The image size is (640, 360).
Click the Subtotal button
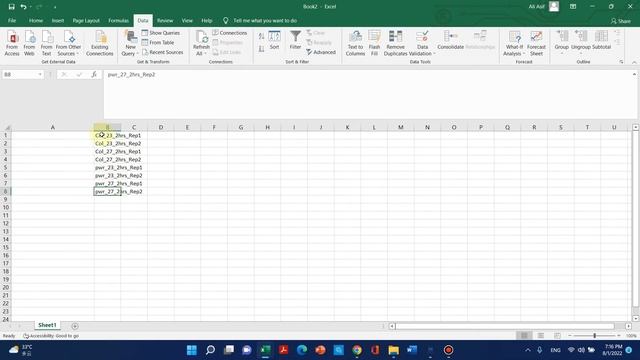pyautogui.click(x=601, y=40)
